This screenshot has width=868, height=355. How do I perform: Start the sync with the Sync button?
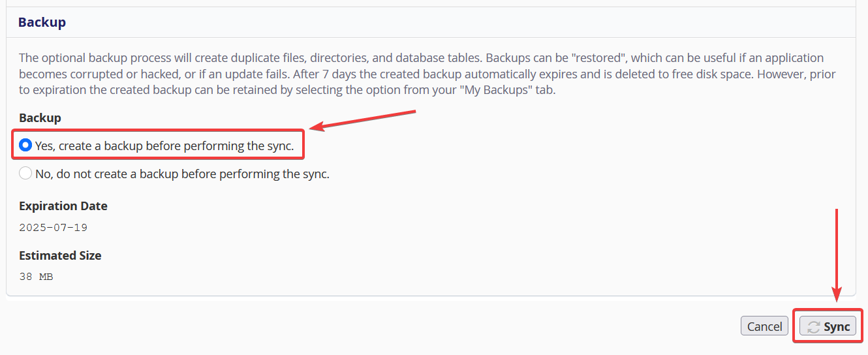[828, 326]
